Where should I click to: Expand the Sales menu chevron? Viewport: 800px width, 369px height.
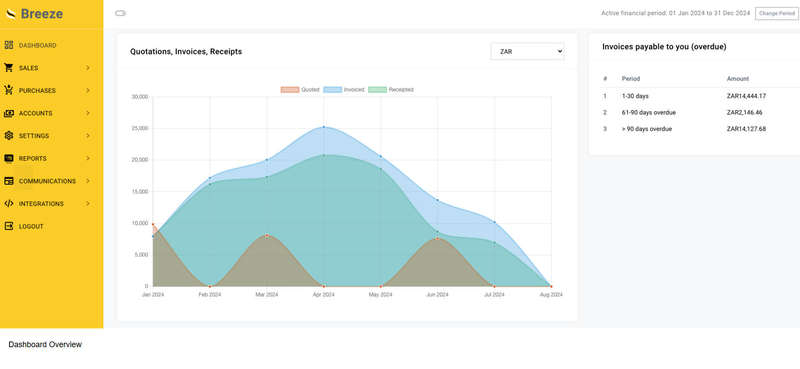coord(88,67)
